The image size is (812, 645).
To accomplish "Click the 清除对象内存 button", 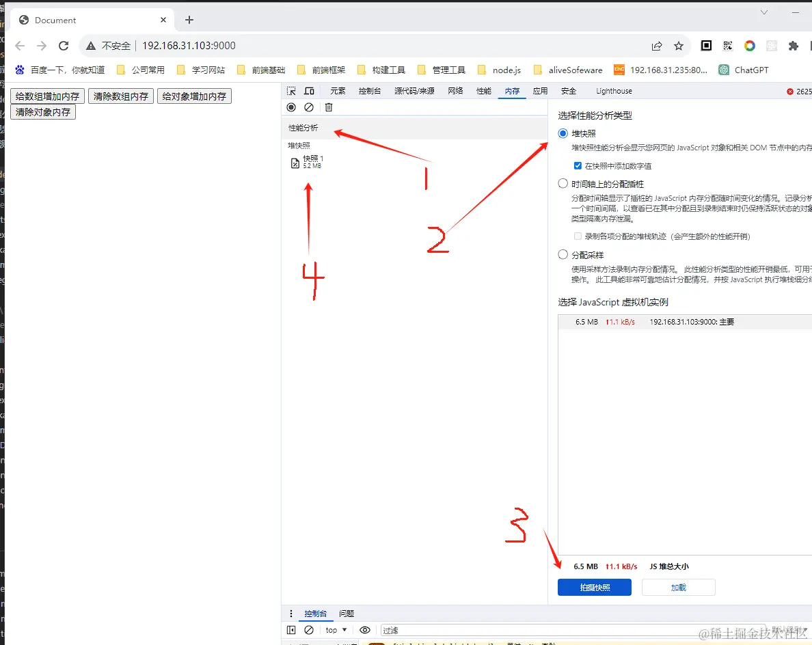I will (x=43, y=112).
